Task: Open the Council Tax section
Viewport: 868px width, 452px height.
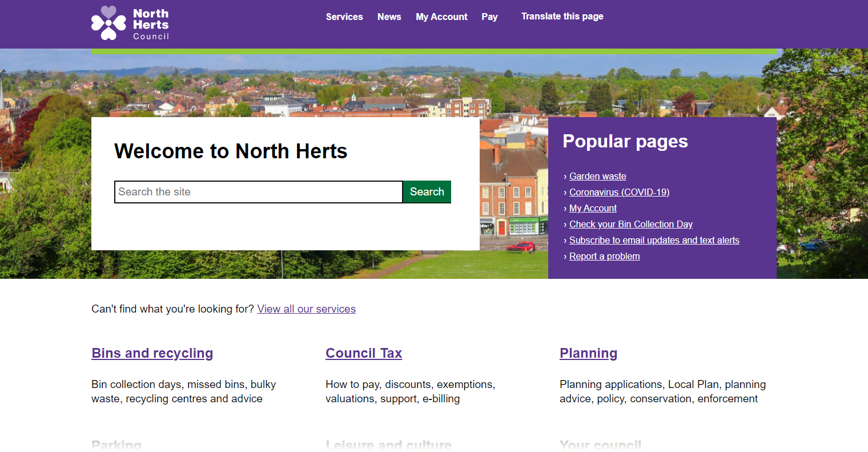Action: [x=364, y=353]
